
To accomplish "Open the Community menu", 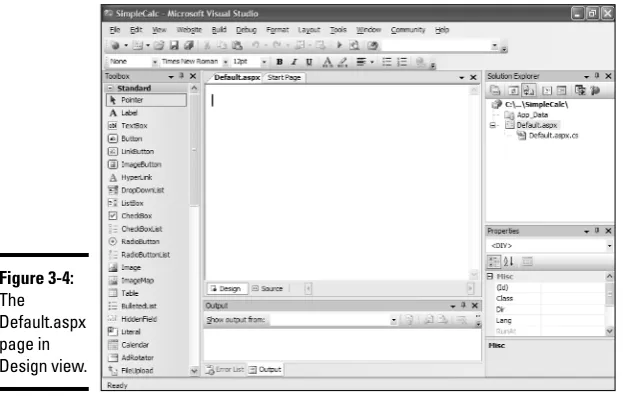I will [x=408, y=30].
